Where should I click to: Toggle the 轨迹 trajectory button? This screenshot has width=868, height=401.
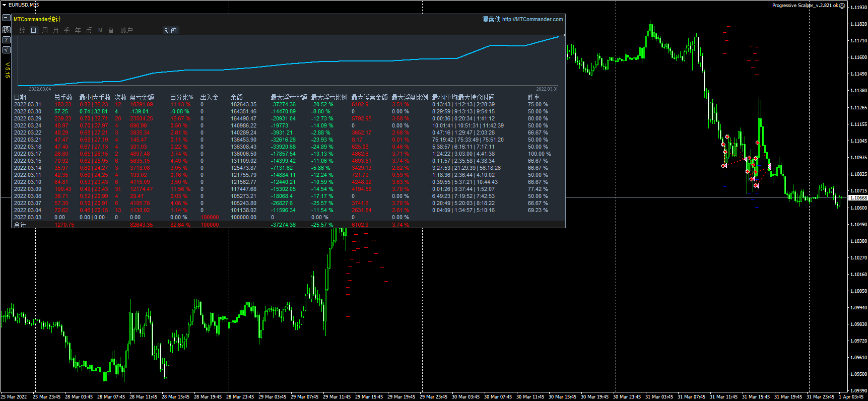(171, 31)
